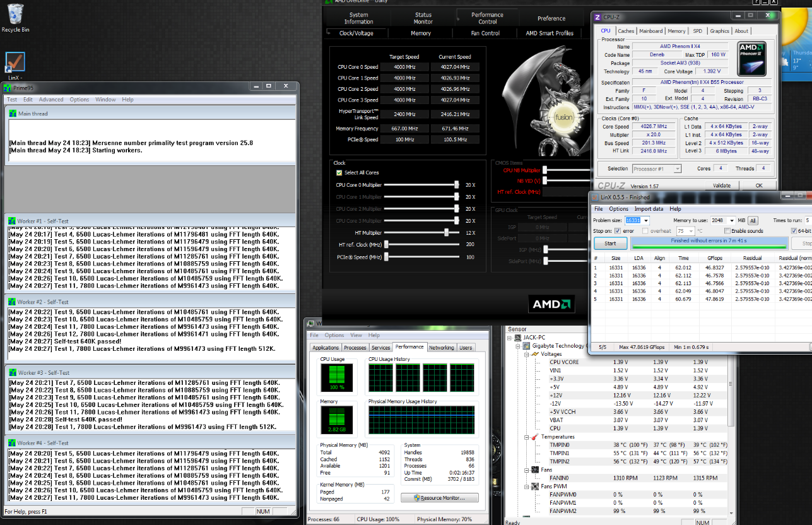Click the CPU Core 0 Multiplier slider

coord(421,185)
